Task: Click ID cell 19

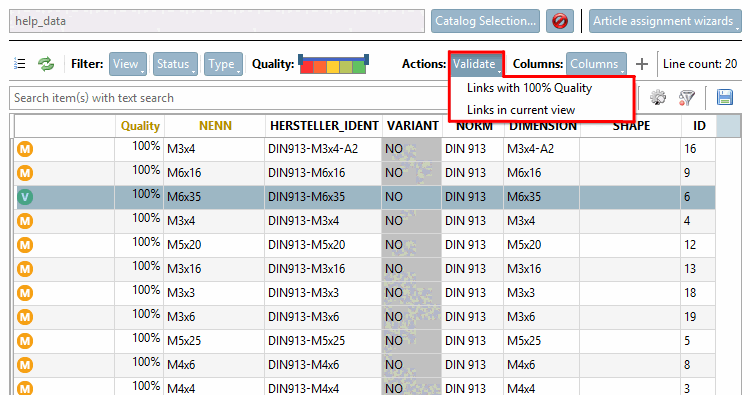Action: (x=698, y=317)
